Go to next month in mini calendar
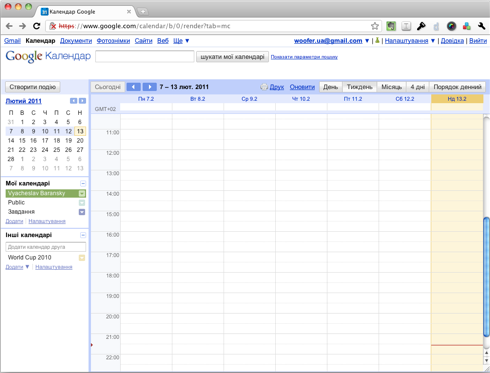Image resolution: width=490 pixels, height=373 pixels. coord(82,101)
